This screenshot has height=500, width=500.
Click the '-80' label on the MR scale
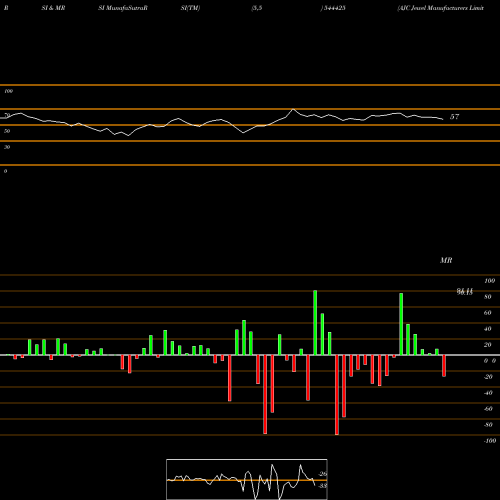tap(488, 425)
